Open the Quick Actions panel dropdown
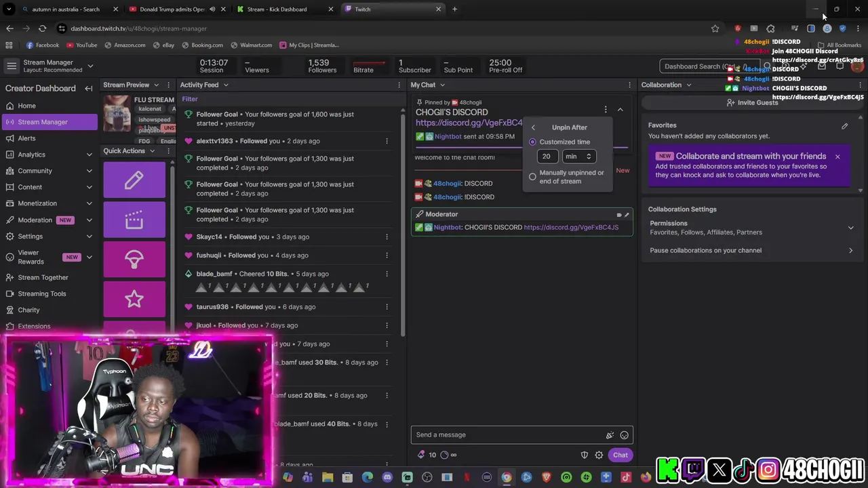Viewport: 868px width, 488px height. coord(152,151)
